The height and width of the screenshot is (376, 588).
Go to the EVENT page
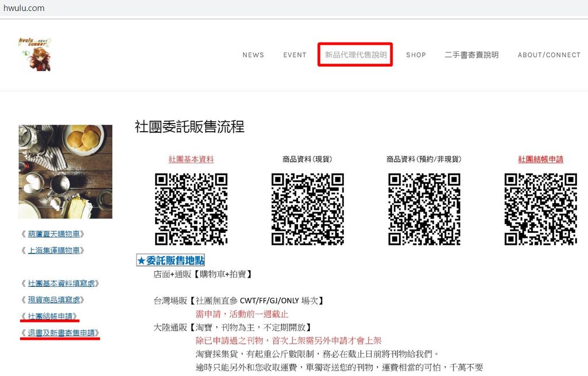pos(295,55)
